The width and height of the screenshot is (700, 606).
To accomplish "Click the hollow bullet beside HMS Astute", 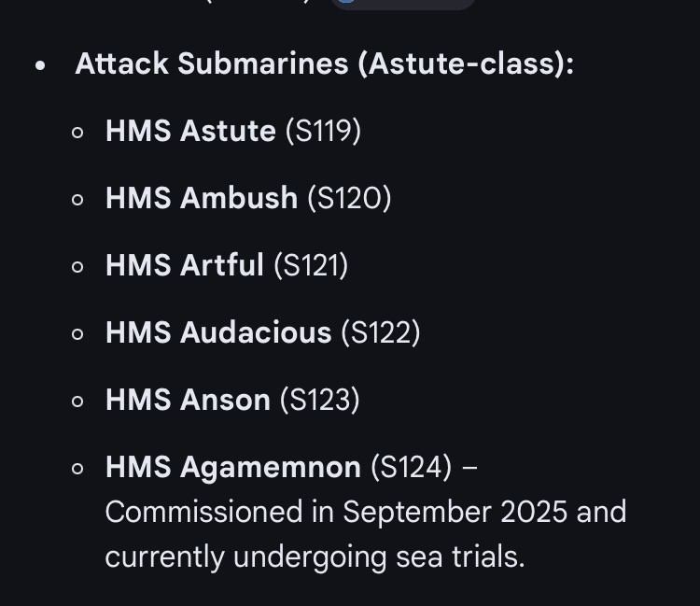I will pyautogui.click(x=78, y=132).
